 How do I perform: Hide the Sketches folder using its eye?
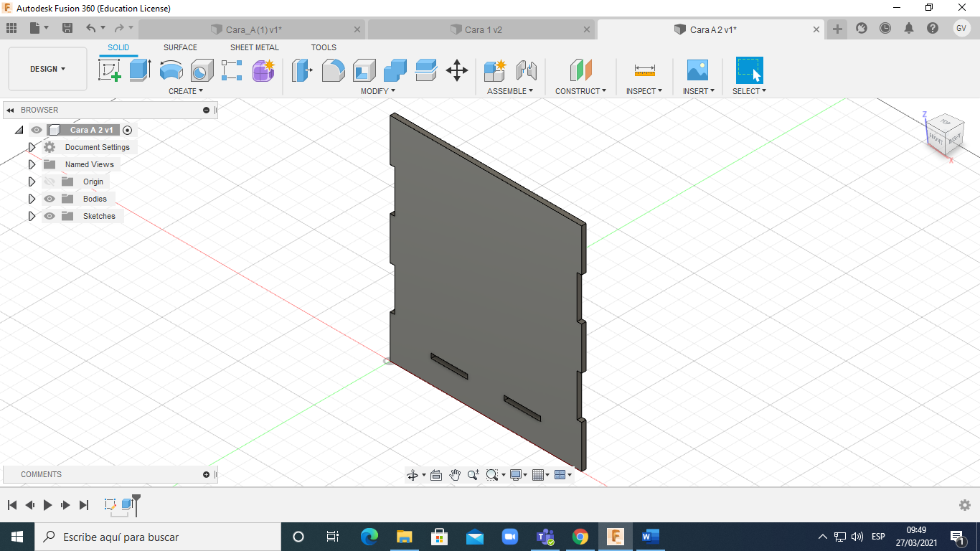[50, 216]
